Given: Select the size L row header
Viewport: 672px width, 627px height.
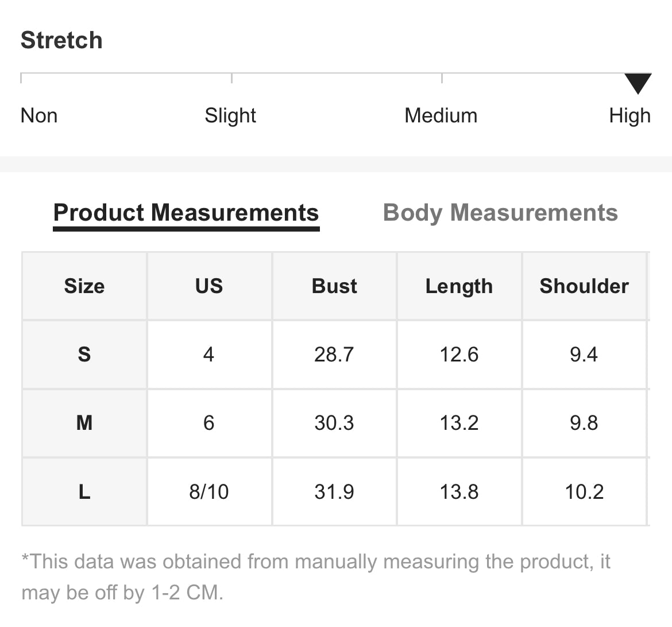Looking at the screenshot, I should click(x=84, y=492).
